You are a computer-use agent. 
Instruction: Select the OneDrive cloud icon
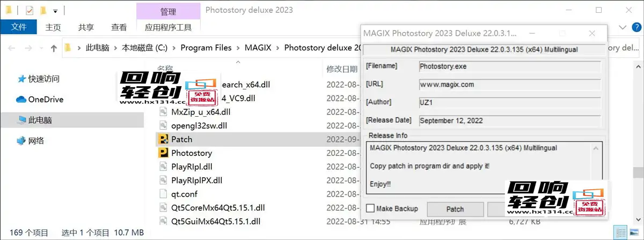point(21,100)
